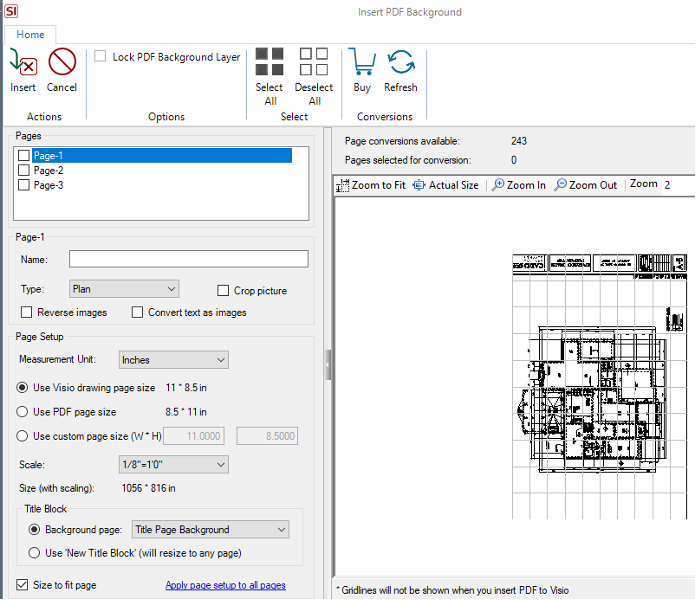The image size is (696, 600).
Task: Click the Deselect All grid icon
Action: click(314, 62)
